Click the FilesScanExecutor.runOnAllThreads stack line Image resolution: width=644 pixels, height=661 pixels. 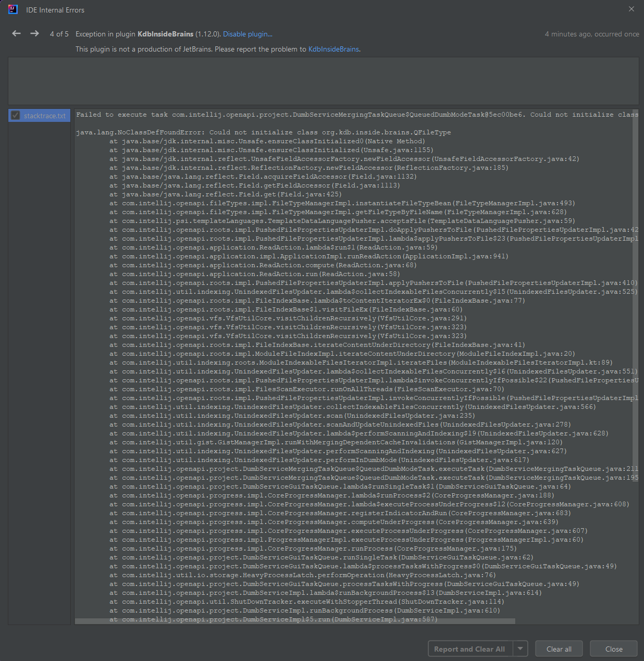click(307, 389)
